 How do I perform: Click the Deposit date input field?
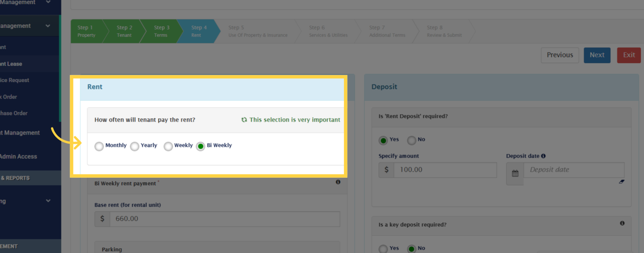[x=574, y=170]
